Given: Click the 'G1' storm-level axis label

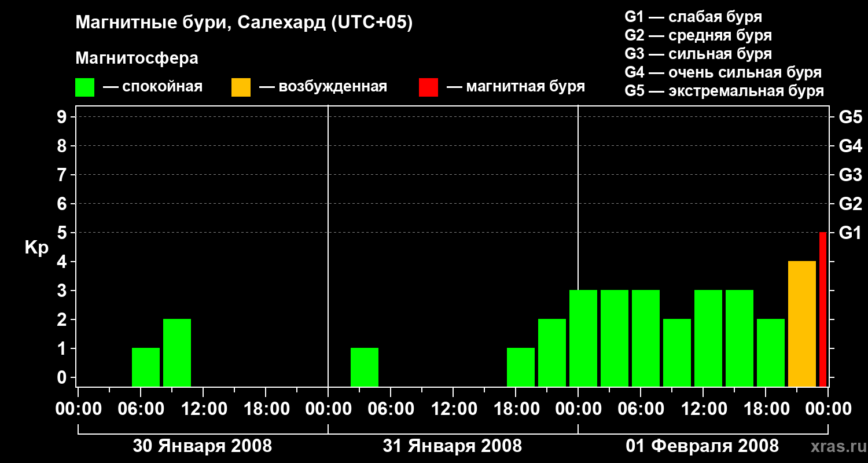Looking at the screenshot, I should click(x=851, y=233).
